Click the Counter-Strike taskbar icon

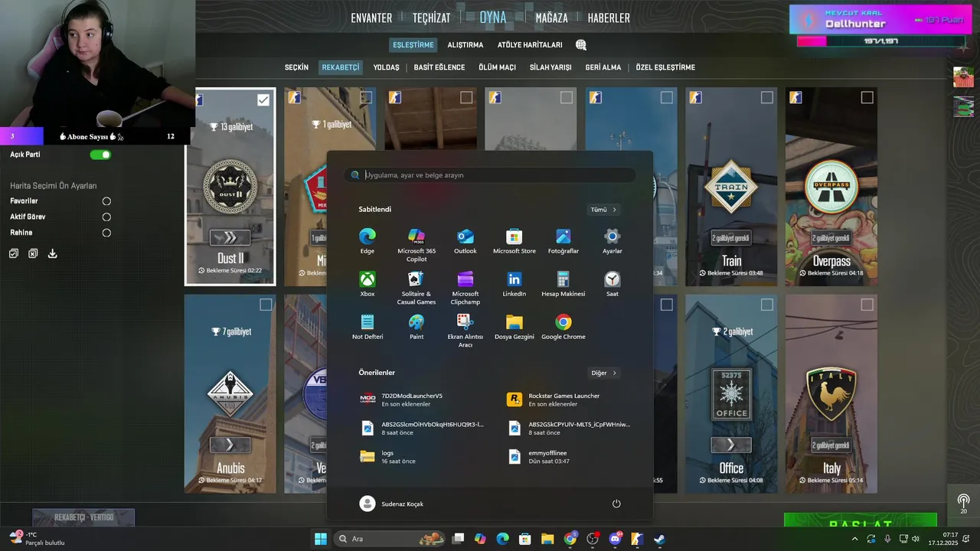(637, 539)
